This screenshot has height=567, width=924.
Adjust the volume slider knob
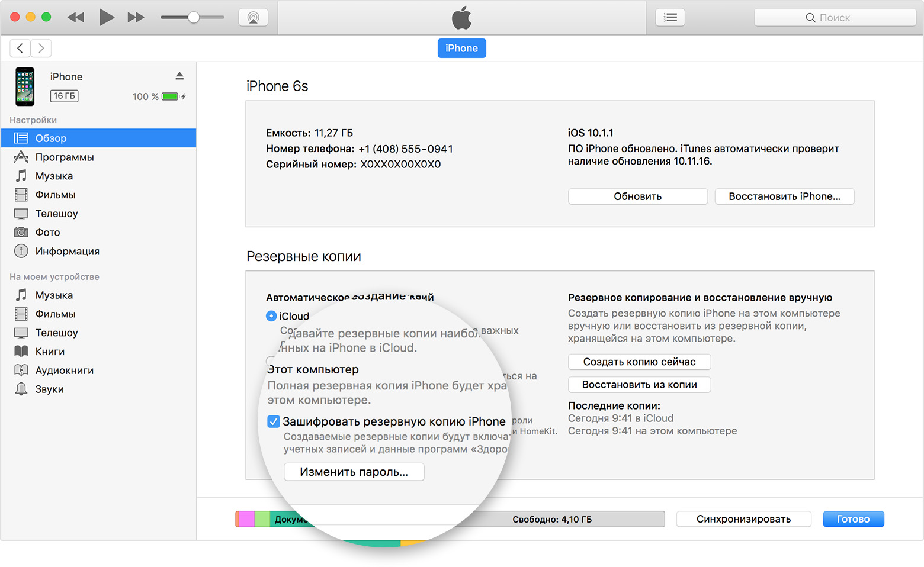(194, 17)
